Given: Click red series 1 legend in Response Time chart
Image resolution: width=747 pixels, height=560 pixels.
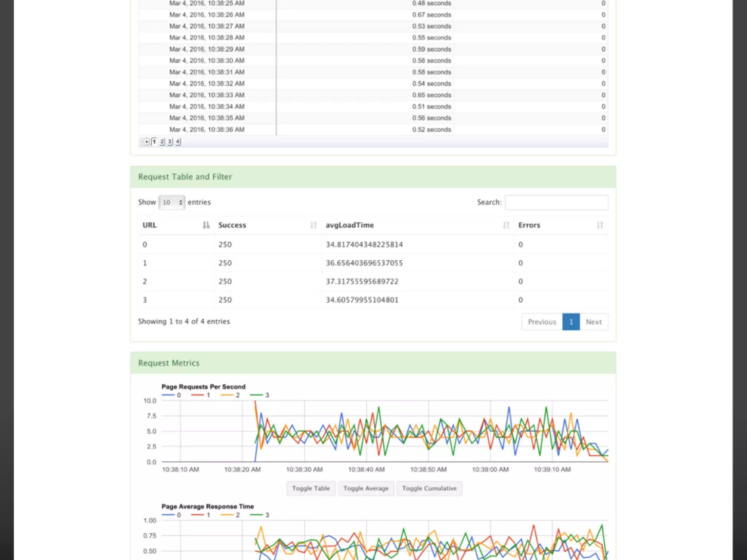Looking at the screenshot, I should click(201, 515).
